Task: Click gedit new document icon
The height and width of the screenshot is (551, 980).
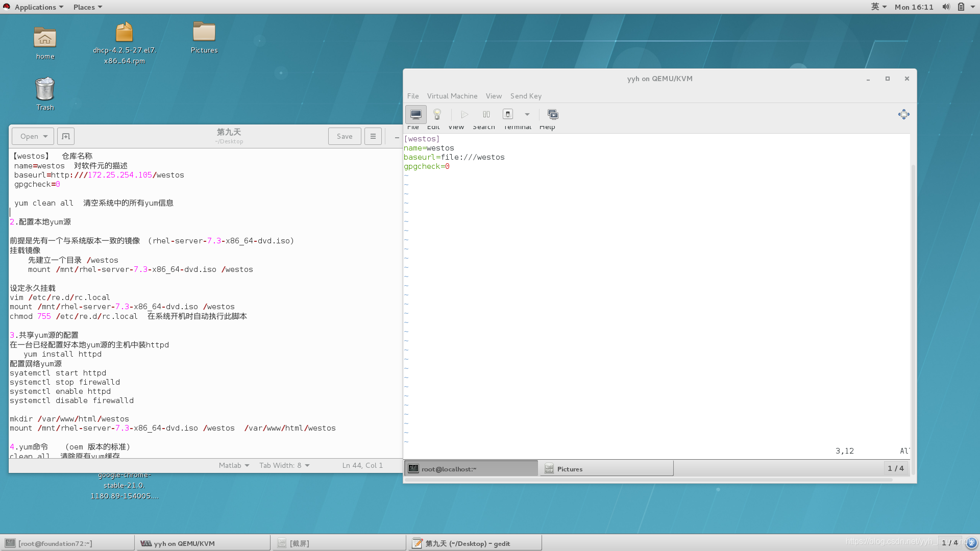Action: click(66, 136)
